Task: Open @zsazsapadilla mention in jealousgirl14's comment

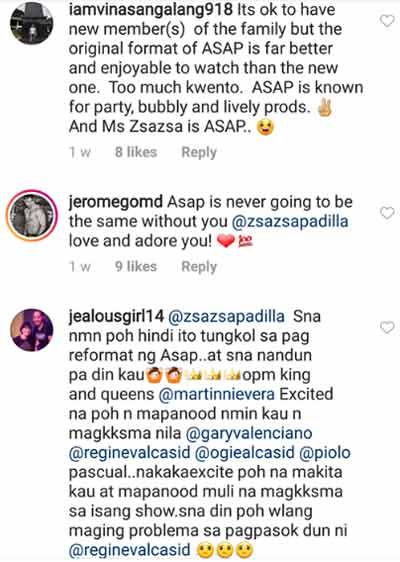Action: [227, 317]
